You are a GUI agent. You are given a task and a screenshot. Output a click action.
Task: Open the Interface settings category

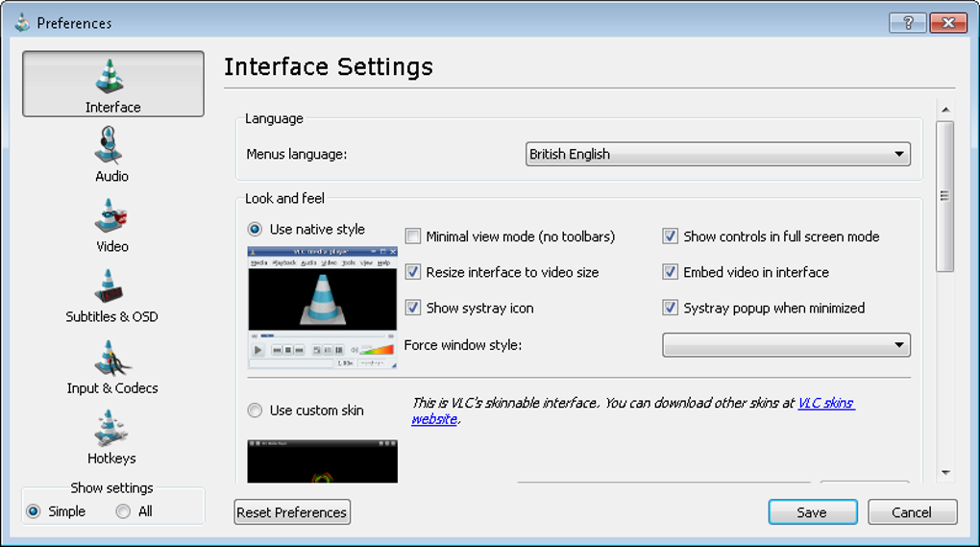click(x=113, y=85)
